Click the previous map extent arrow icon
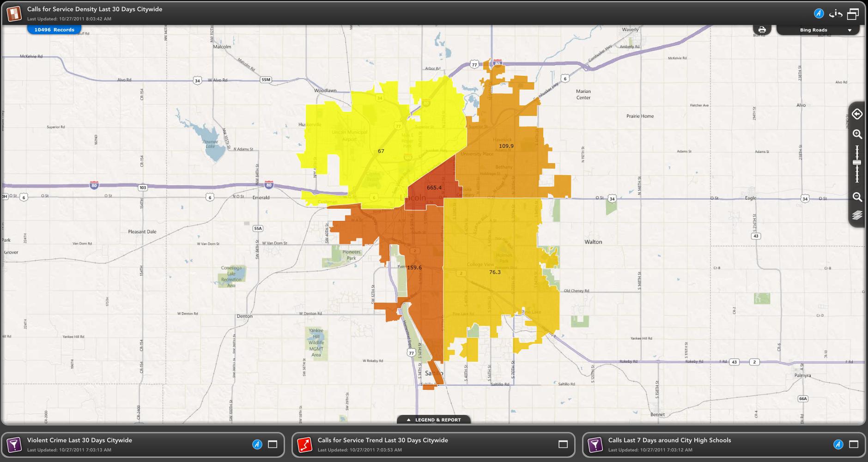This screenshot has height=462, width=868. [x=857, y=114]
